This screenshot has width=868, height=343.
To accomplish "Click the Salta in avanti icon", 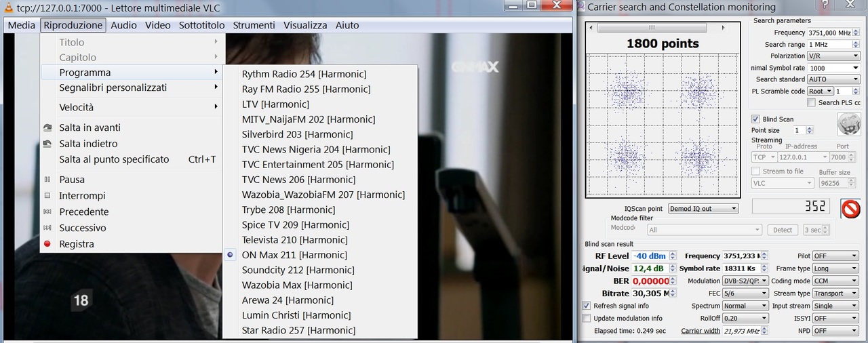I will 47,127.
